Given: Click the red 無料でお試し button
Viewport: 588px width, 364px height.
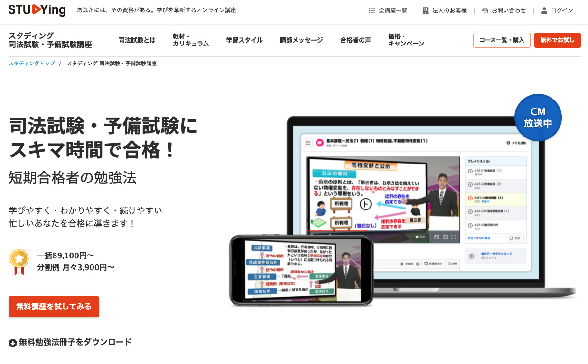Looking at the screenshot, I should coord(557,40).
